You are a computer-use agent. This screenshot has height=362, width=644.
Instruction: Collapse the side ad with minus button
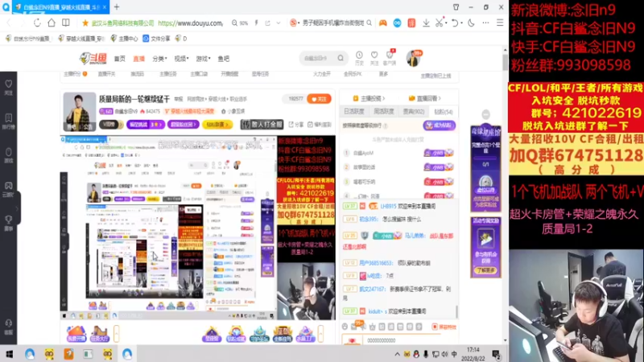pyautogui.click(x=486, y=114)
